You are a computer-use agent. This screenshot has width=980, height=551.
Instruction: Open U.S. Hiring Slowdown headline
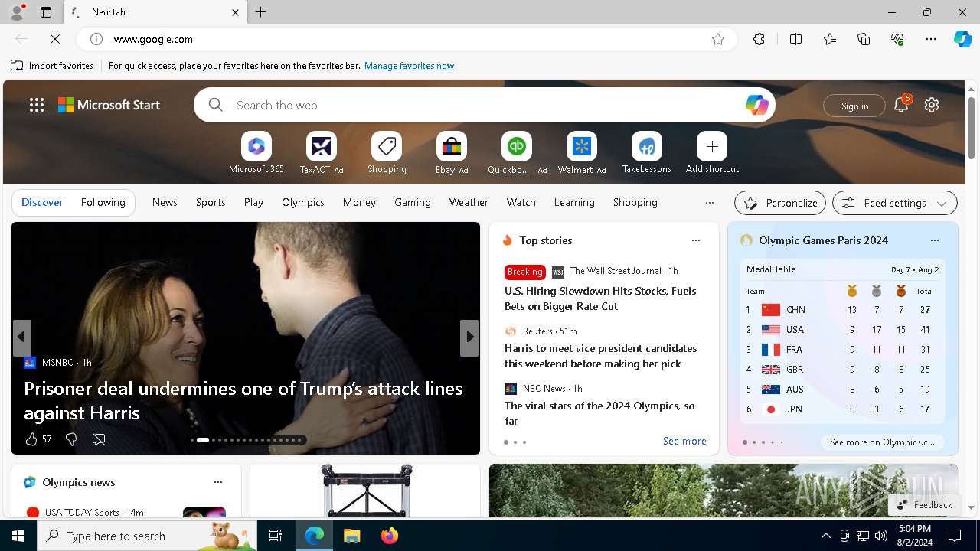600,298
